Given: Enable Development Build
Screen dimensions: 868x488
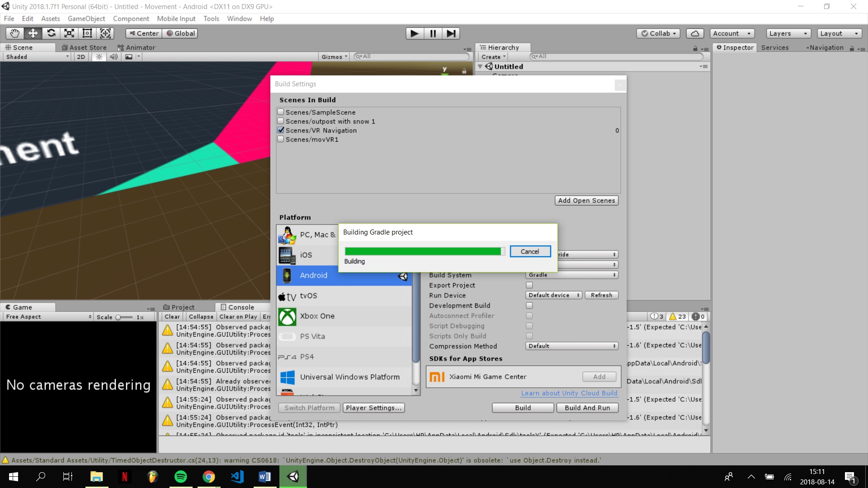Looking at the screenshot, I should pyautogui.click(x=529, y=305).
